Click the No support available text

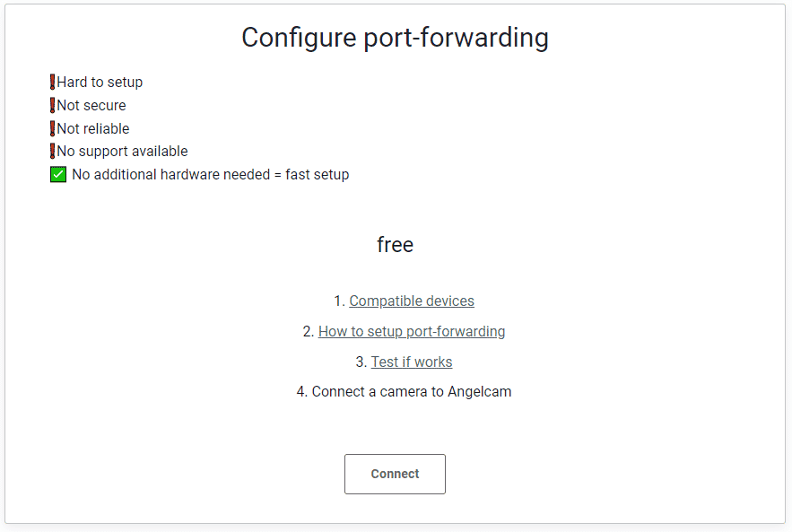click(122, 152)
